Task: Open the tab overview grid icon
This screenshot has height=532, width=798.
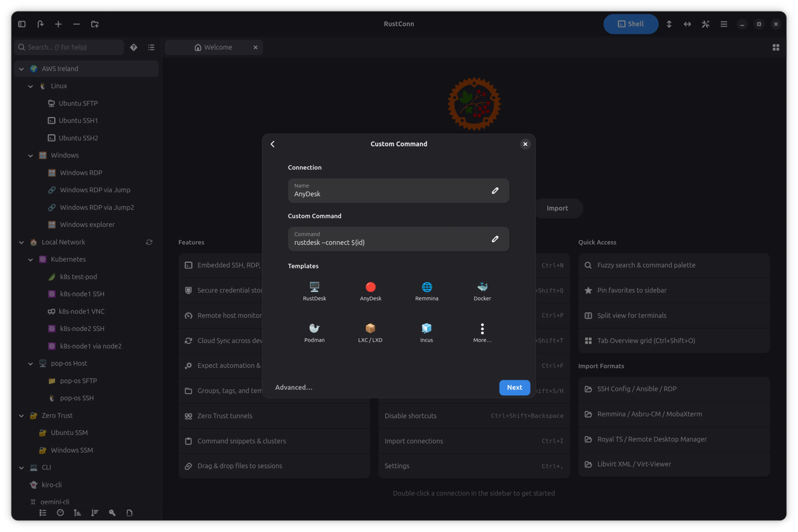Action: click(776, 47)
